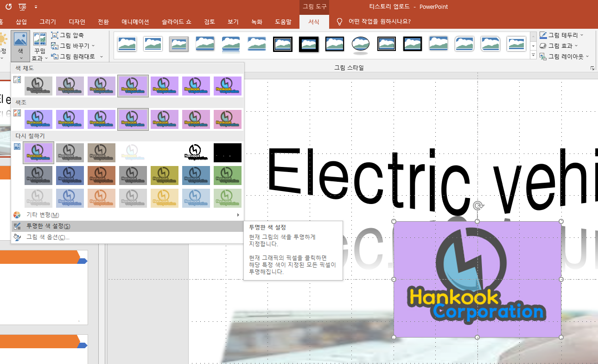Switch to the 삽입 tab
The image size is (598, 364).
click(x=21, y=22)
